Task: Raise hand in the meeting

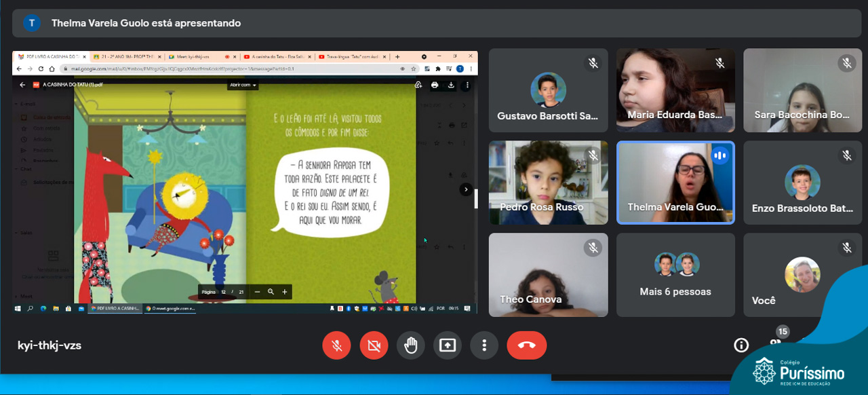Action: [410, 345]
